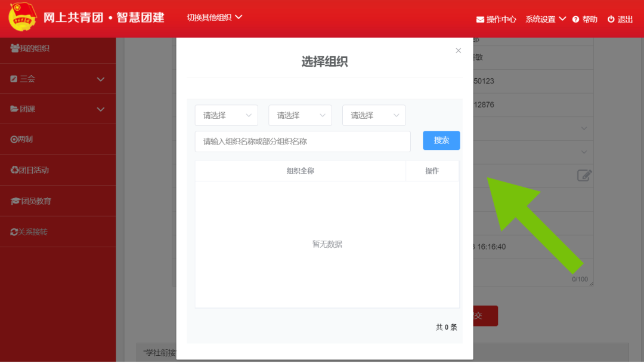Open the third 请选择 dropdown
Image resolution: width=644 pixels, height=363 pixels.
click(x=374, y=115)
